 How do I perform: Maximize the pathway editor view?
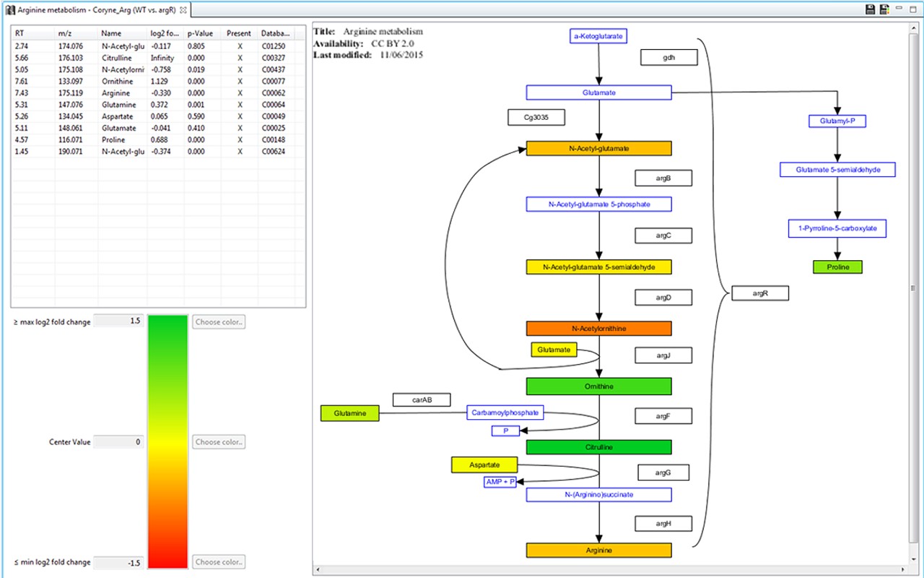pos(912,9)
